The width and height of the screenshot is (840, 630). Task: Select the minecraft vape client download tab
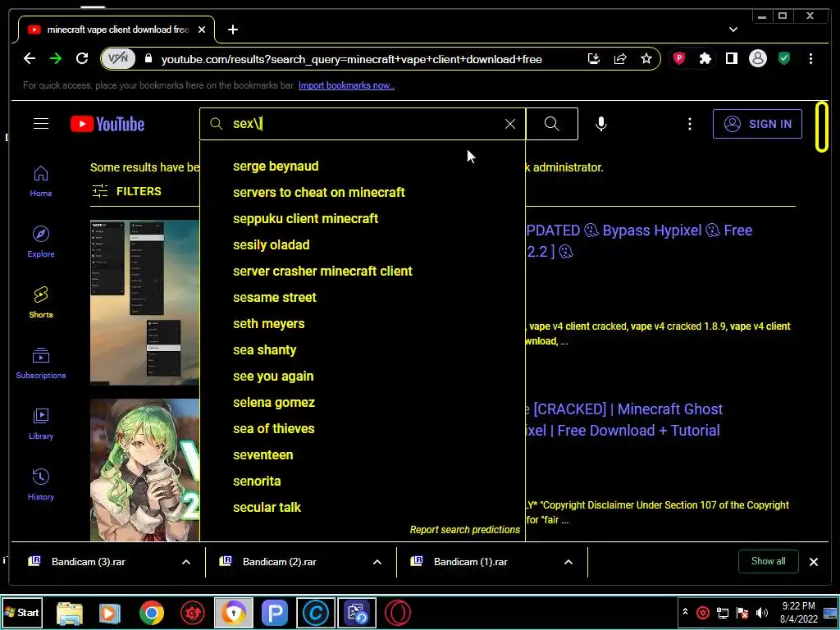point(116,30)
